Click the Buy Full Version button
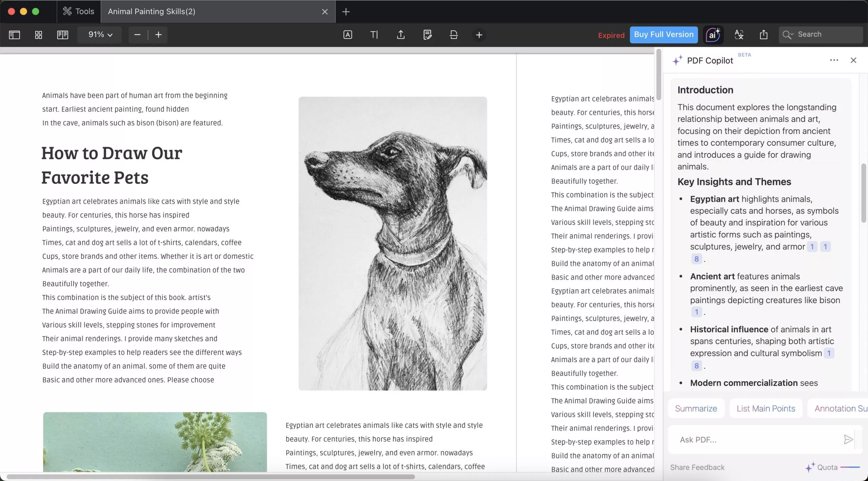Screen dimensions: 868x481 [x=663, y=35]
